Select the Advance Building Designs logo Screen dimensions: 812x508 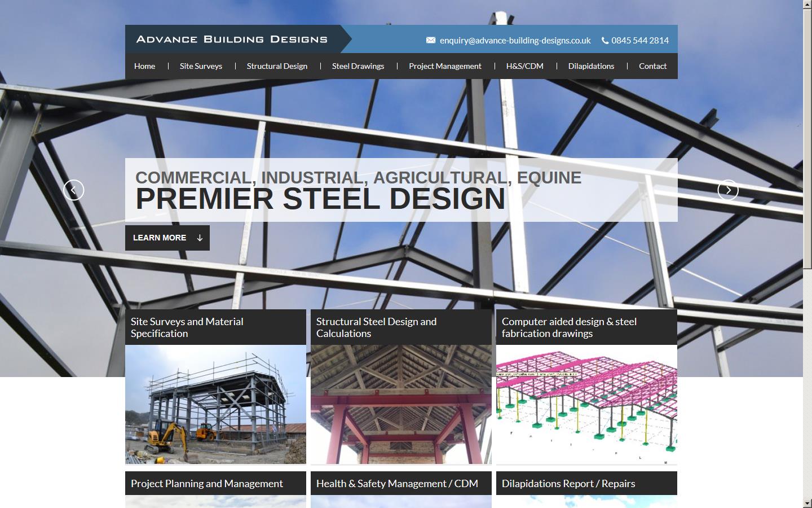point(232,39)
